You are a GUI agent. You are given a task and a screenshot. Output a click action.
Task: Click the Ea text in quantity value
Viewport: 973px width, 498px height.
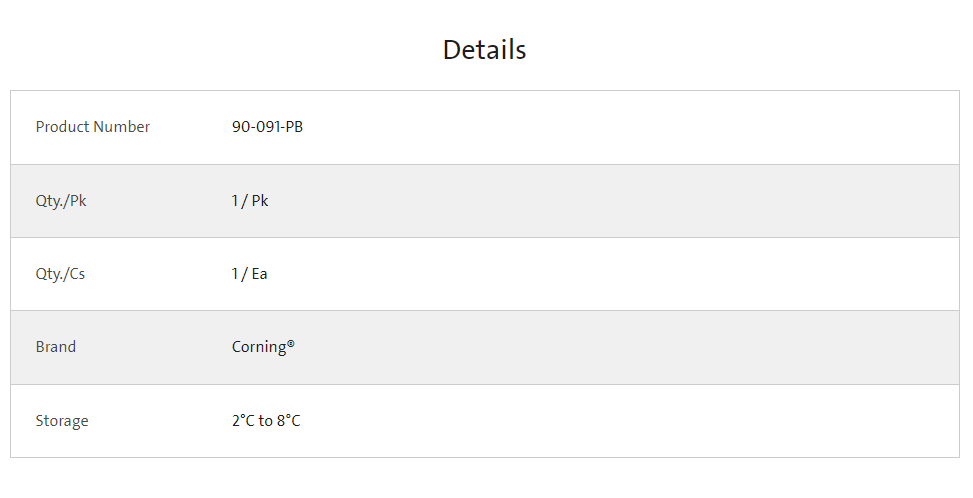259,273
